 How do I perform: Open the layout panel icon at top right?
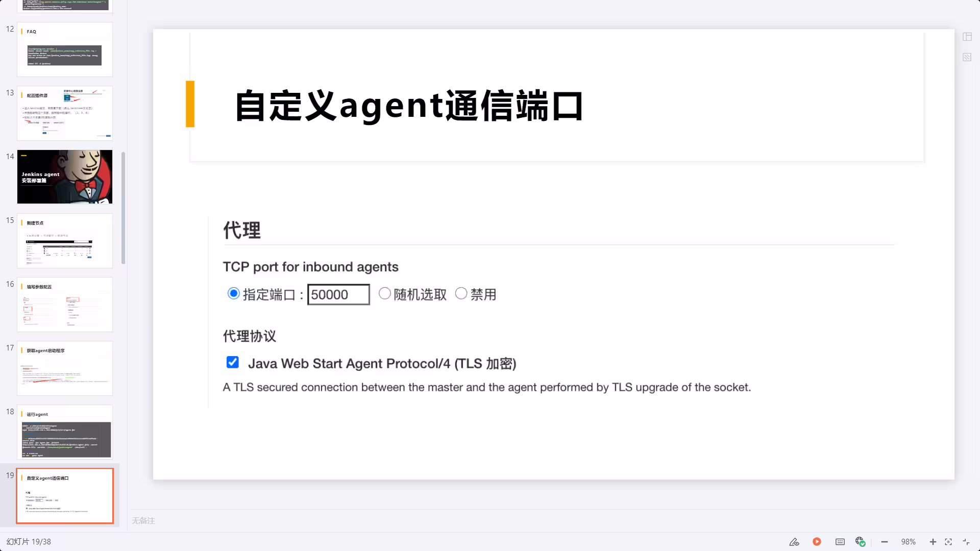[x=967, y=37]
